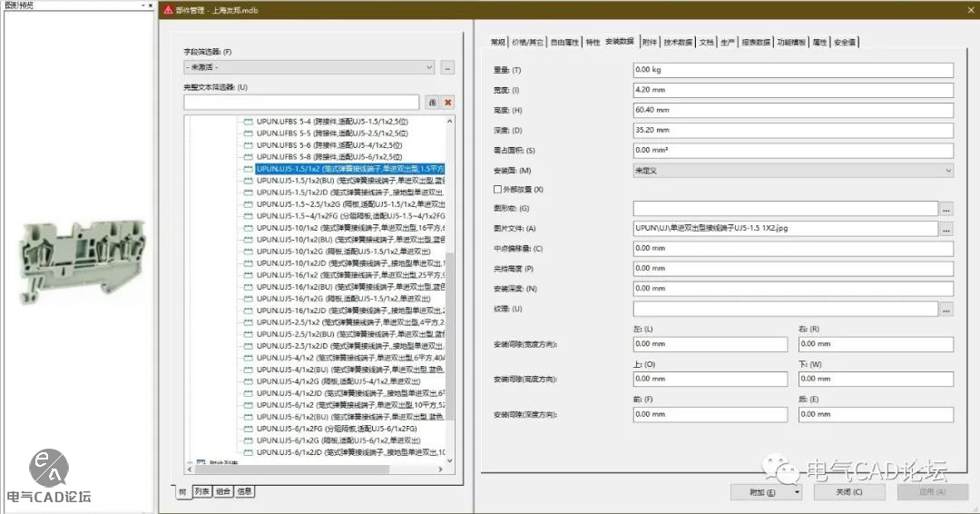Click the 宽度 field showing 4.20 mm
Viewport: 980px width, 514px height.
coord(792,91)
